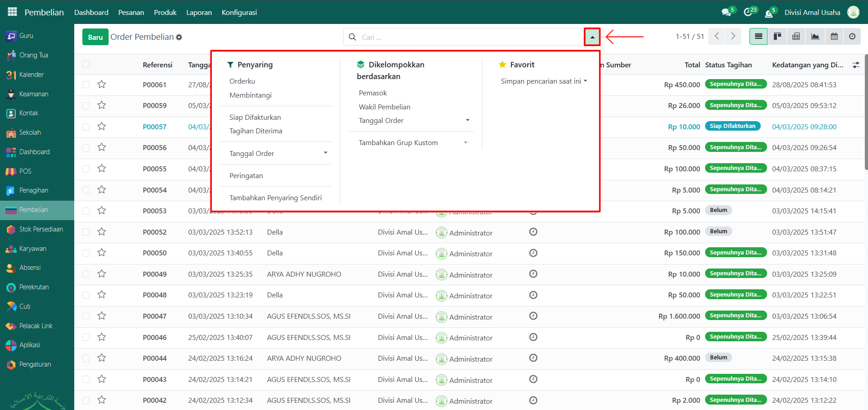868x410 pixels.
Task: Click the gear icon beside Order Pembelian
Action: tap(179, 37)
